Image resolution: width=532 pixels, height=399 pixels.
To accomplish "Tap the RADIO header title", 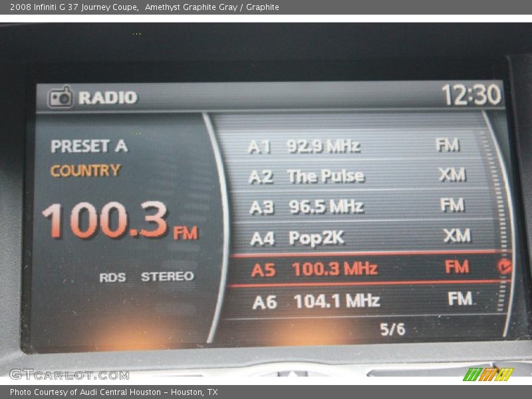I will coord(108,98).
